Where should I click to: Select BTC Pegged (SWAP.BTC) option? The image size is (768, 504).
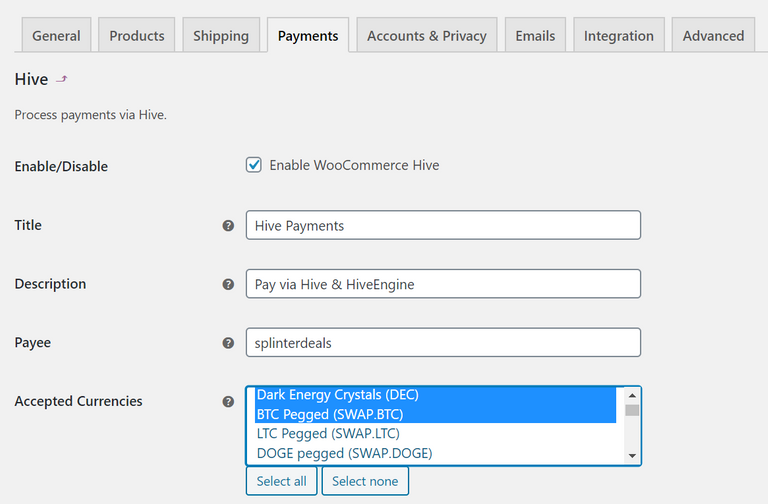tap(435, 414)
